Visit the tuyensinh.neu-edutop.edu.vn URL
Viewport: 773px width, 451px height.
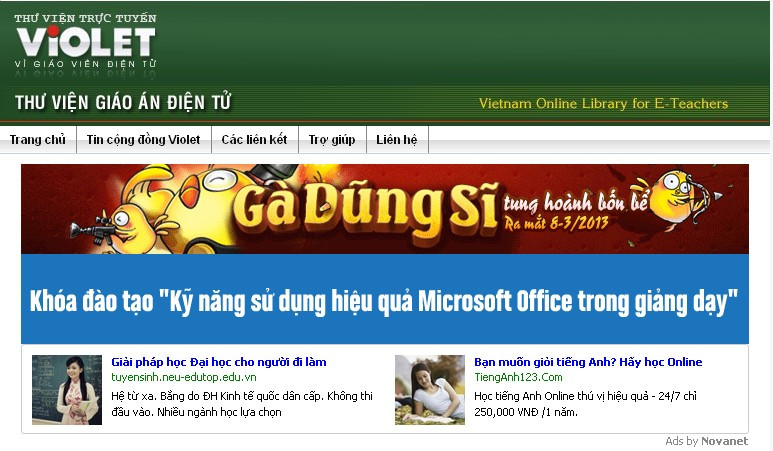tap(183, 378)
